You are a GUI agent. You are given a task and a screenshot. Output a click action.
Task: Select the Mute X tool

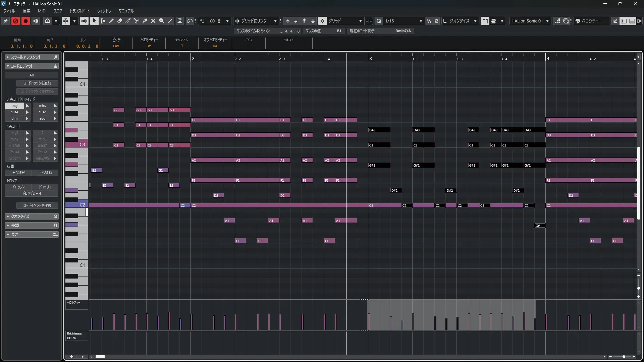tap(153, 21)
